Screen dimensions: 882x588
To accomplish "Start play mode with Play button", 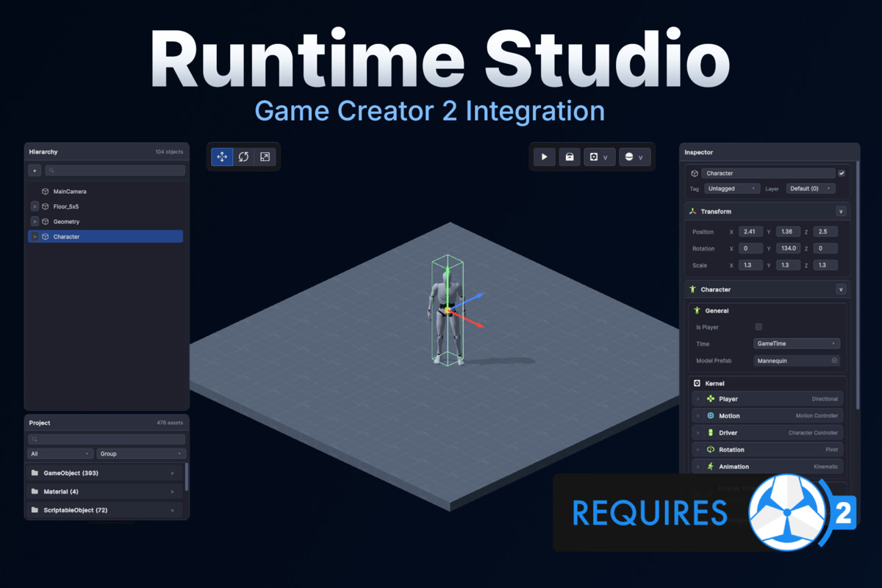I will (545, 157).
